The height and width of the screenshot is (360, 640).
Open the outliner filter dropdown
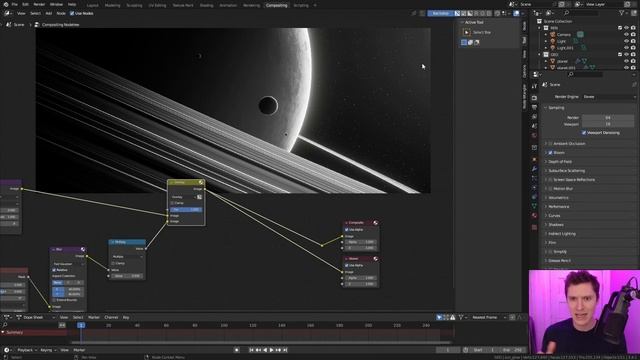623,13
